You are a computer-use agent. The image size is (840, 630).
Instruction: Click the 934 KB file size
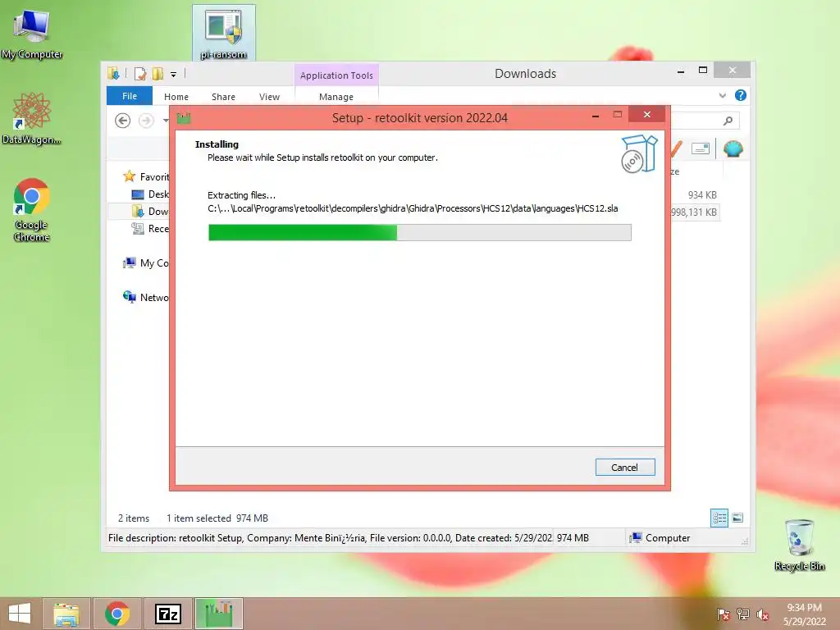pos(702,195)
